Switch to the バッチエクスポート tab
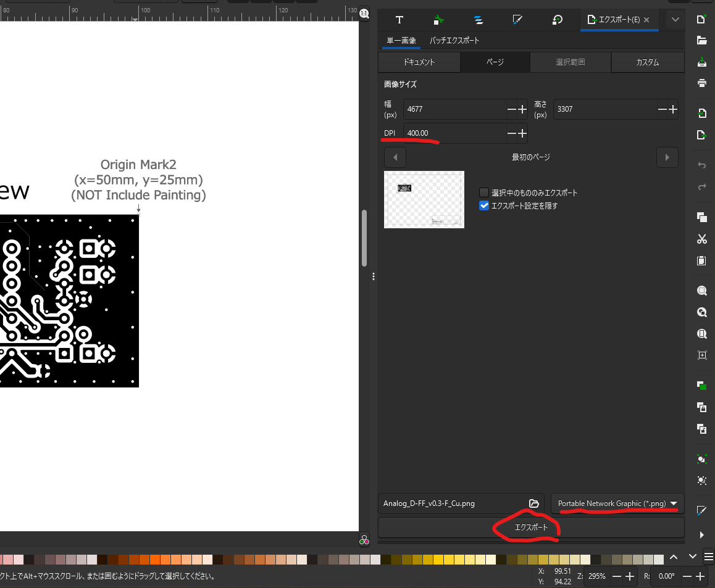The image size is (715, 588). coord(454,41)
